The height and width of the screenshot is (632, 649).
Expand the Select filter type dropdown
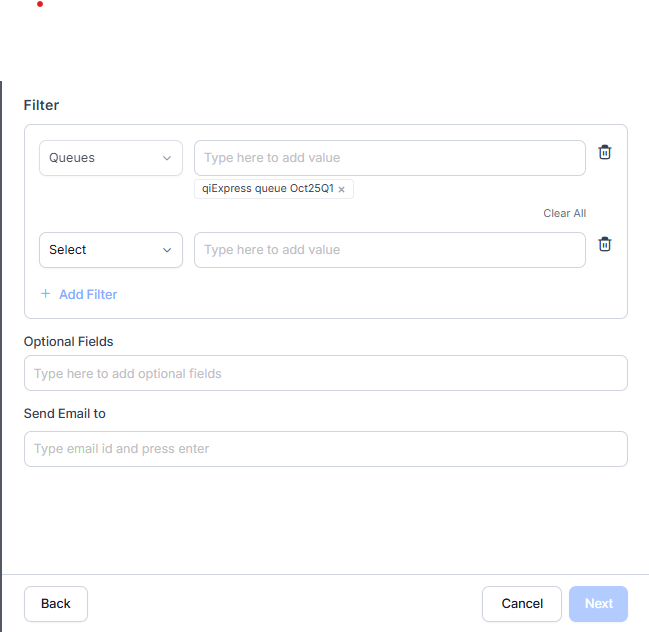(100, 250)
